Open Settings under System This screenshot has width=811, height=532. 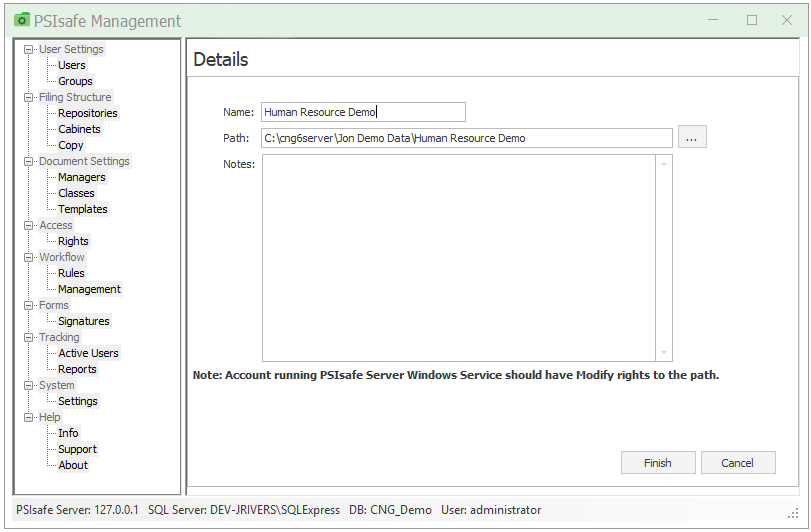tap(78, 402)
